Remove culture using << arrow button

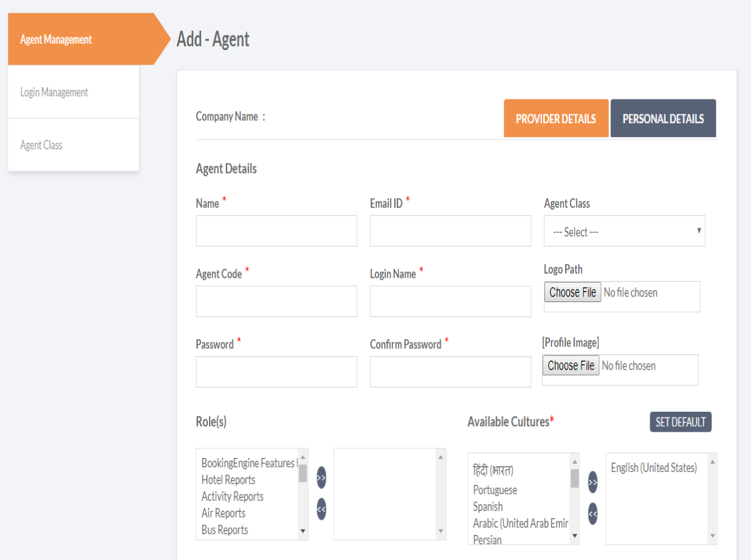pos(593,514)
